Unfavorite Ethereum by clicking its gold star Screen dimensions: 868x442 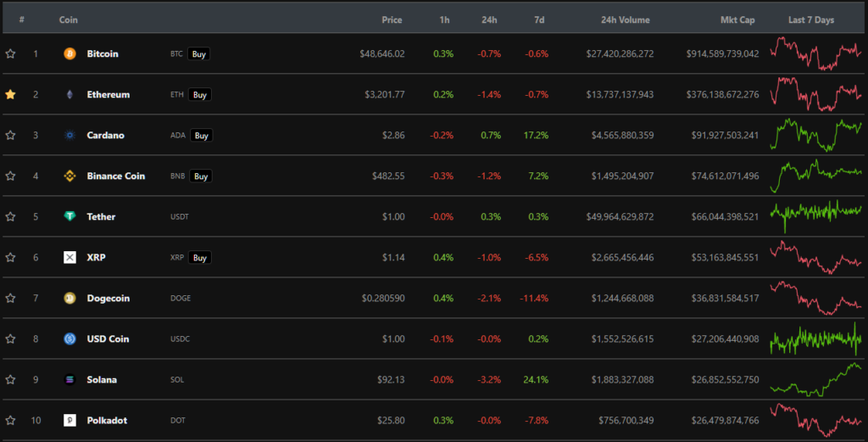10,94
